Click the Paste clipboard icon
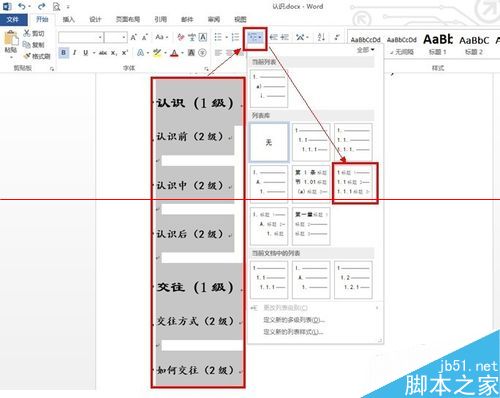 pos(10,38)
